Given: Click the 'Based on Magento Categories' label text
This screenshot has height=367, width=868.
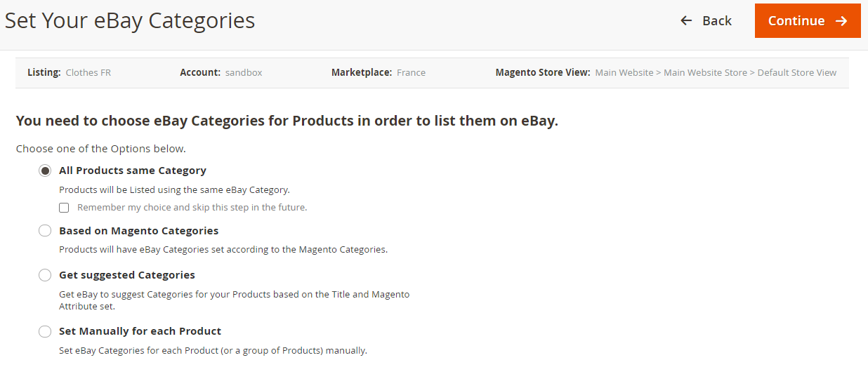Looking at the screenshot, I should tap(138, 231).
